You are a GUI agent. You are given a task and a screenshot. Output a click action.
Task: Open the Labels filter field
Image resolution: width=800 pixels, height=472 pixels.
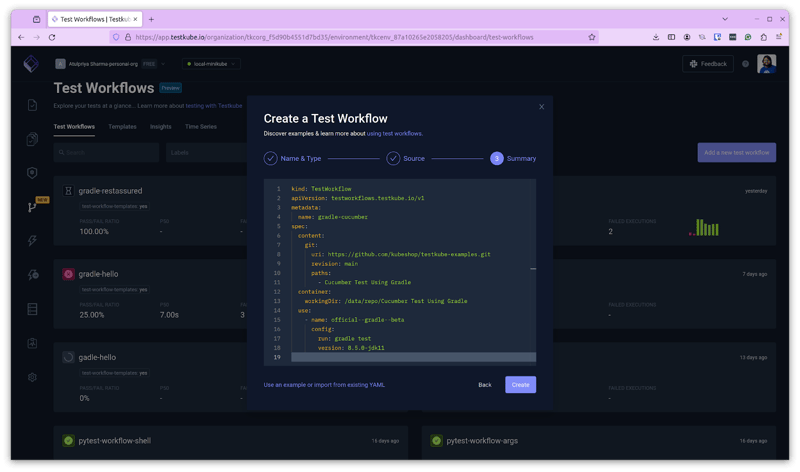206,153
